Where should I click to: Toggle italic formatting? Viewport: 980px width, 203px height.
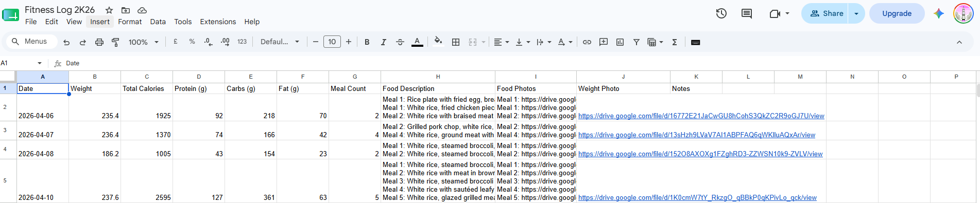pos(384,42)
